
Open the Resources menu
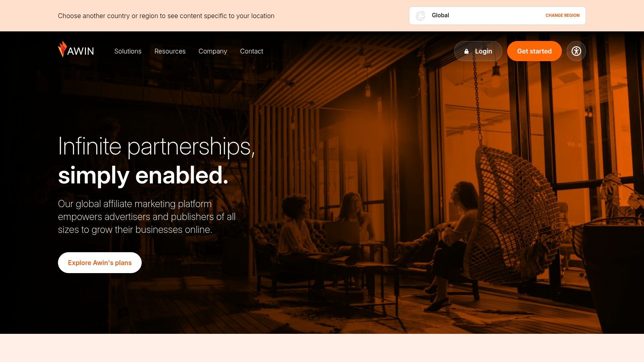(170, 51)
